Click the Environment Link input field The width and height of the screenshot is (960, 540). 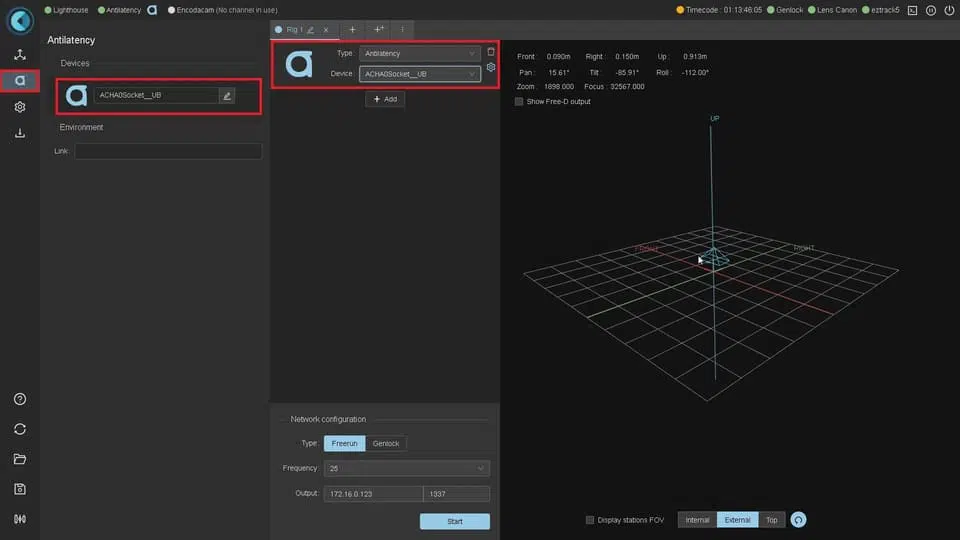tap(168, 151)
